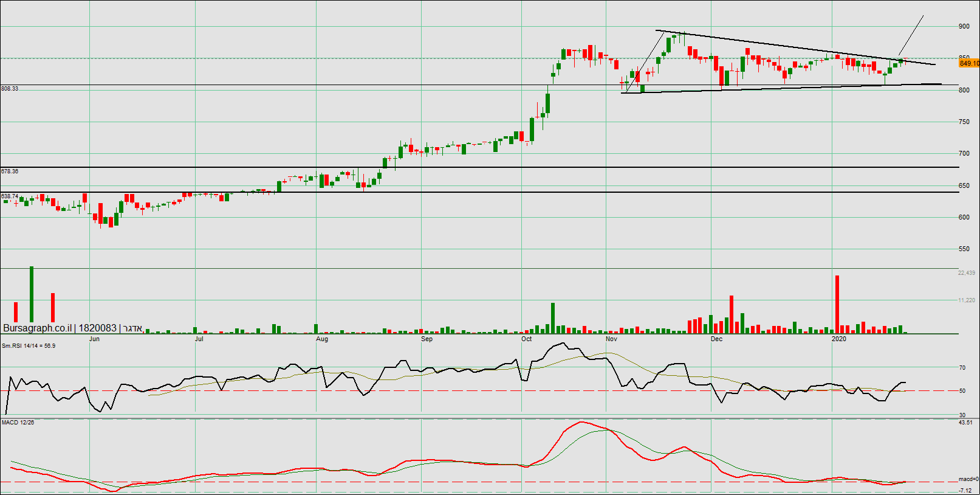Open the Bursagraph.co.il watermark link
The width and height of the screenshot is (980, 495).
tap(37, 328)
